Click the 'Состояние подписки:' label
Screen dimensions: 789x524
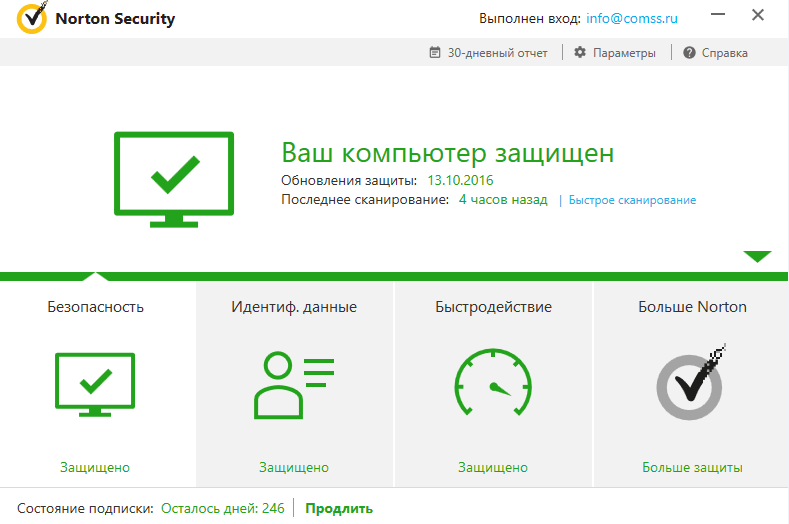coord(85,508)
